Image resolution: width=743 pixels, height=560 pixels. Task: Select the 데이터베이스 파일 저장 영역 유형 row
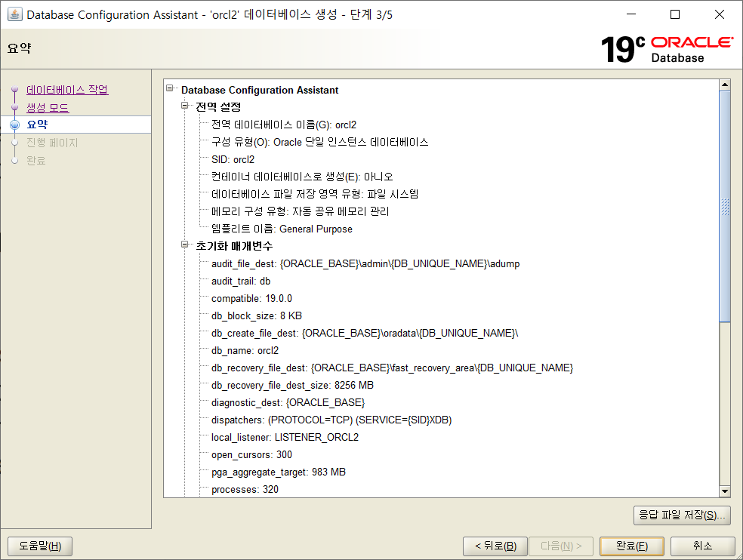click(x=315, y=194)
